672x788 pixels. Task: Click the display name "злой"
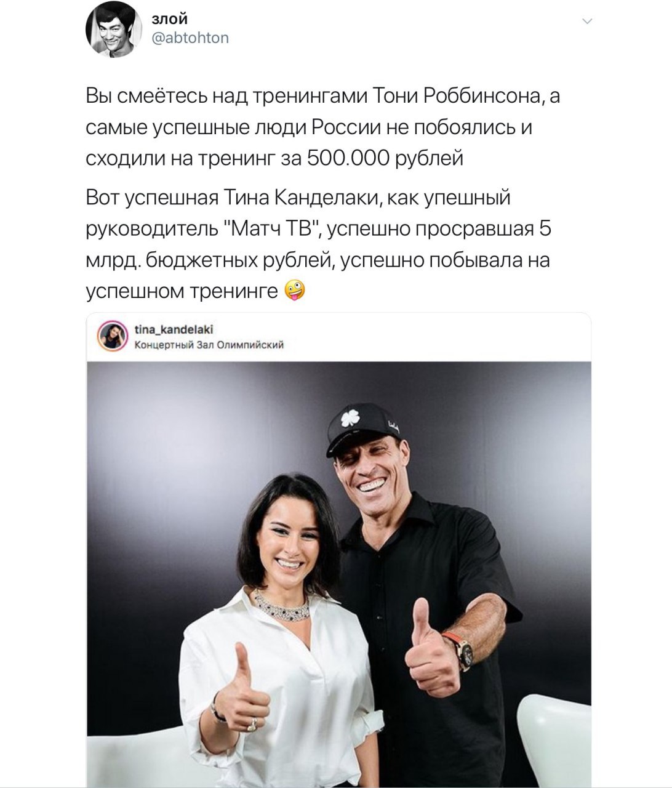(x=167, y=21)
